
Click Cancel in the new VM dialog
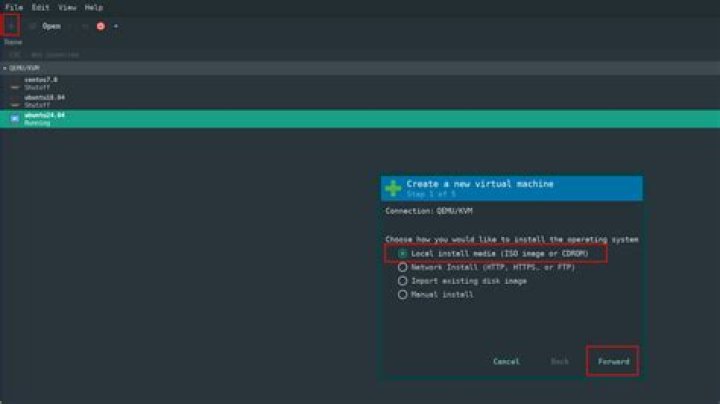tap(506, 362)
